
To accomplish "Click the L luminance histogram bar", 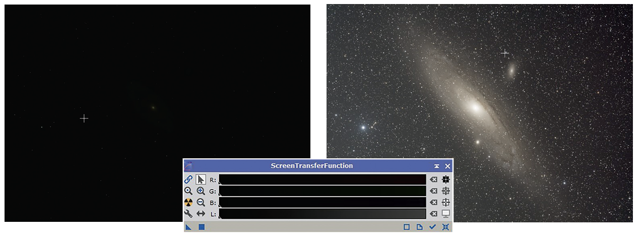I will click(x=323, y=214).
